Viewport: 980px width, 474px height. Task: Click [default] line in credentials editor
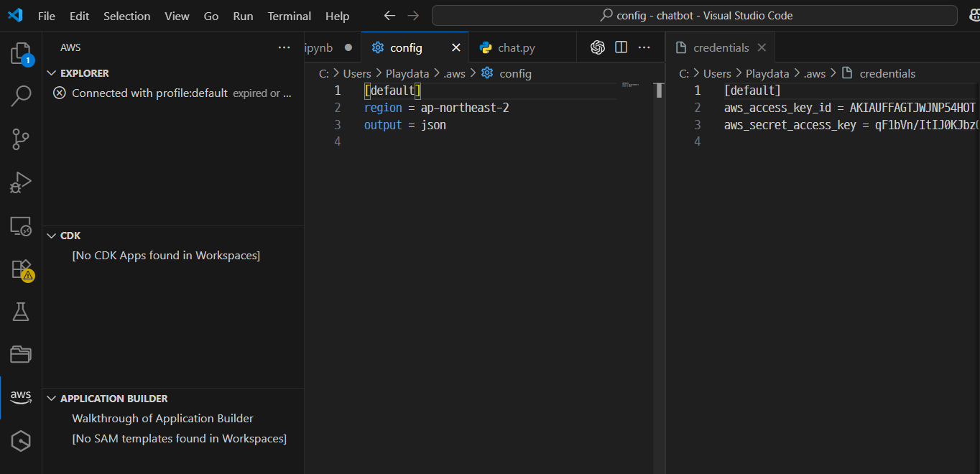pyautogui.click(x=752, y=90)
